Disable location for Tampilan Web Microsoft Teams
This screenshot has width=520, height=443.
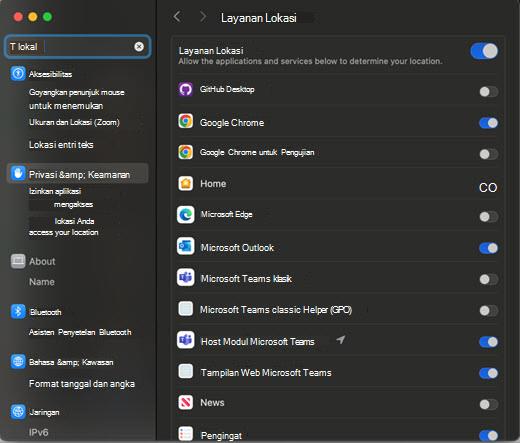[x=489, y=373]
